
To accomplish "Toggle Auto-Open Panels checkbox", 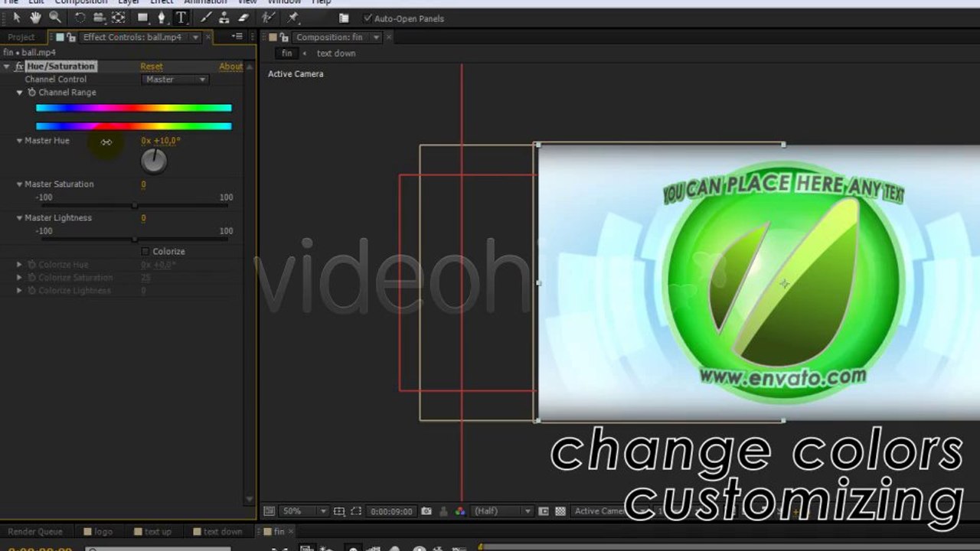I will (368, 18).
